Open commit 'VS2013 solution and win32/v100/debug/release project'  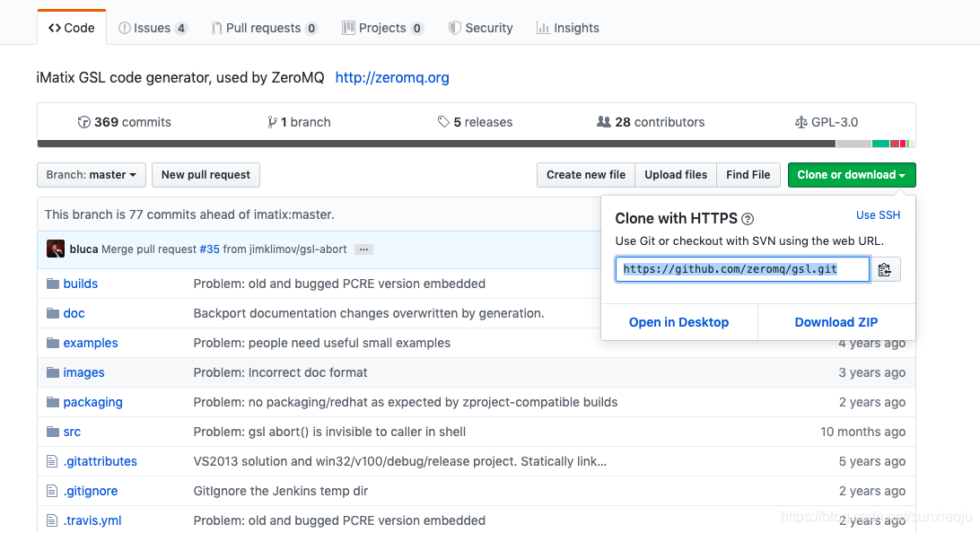point(400,461)
